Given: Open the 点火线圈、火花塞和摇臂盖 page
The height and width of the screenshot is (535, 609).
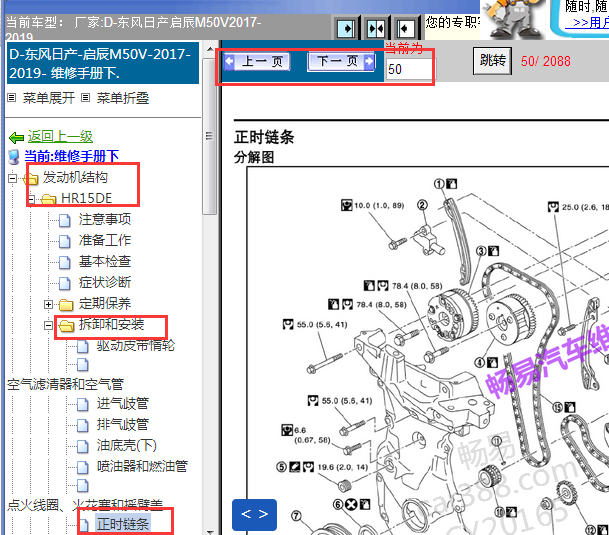Looking at the screenshot, I should point(85,505).
